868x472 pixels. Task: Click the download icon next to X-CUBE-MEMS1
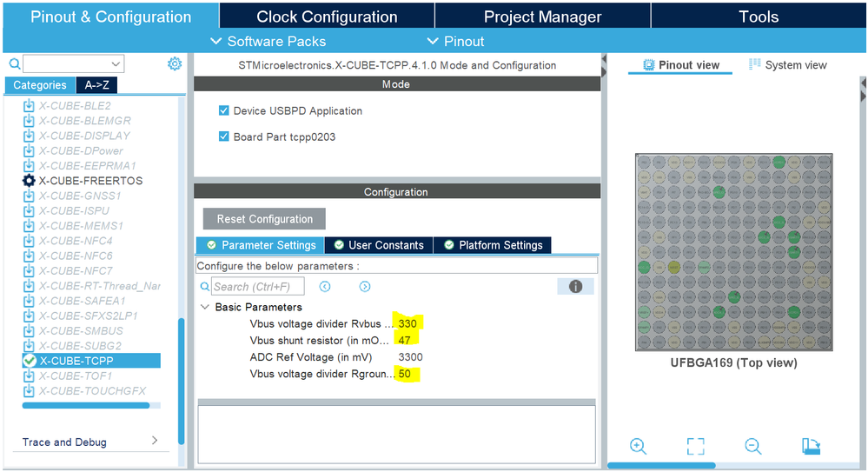[29, 225]
